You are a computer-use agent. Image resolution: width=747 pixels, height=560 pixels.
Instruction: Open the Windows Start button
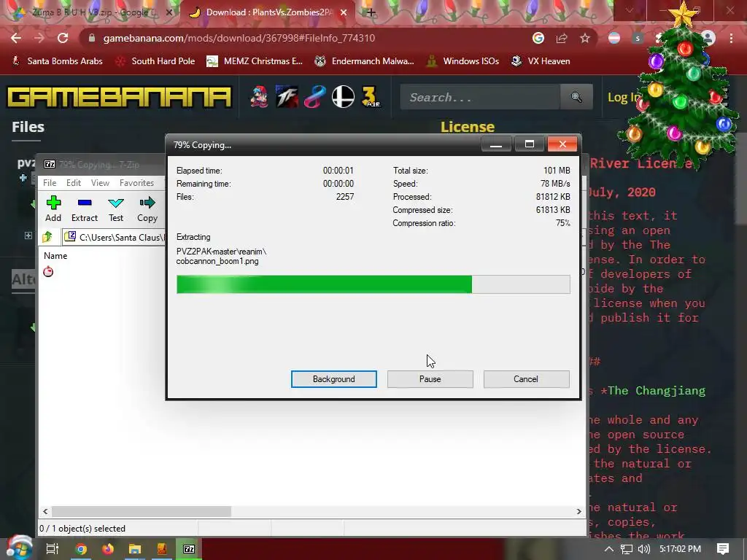[x=18, y=548]
